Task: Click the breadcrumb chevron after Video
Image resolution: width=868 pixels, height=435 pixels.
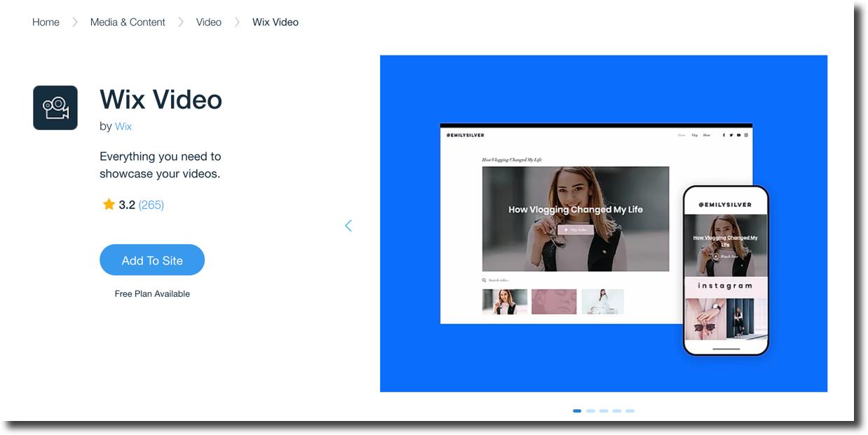Action: pyautogui.click(x=237, y=22)
